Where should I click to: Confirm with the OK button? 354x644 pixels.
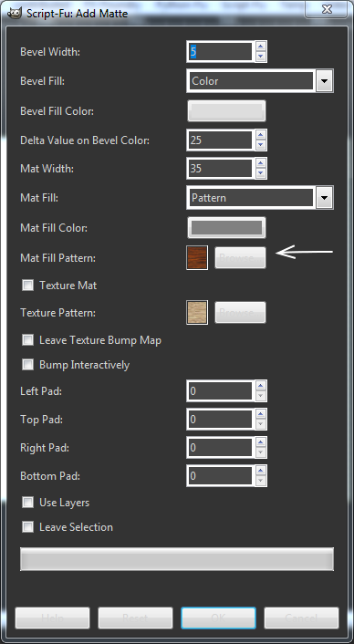coord(218,618)
